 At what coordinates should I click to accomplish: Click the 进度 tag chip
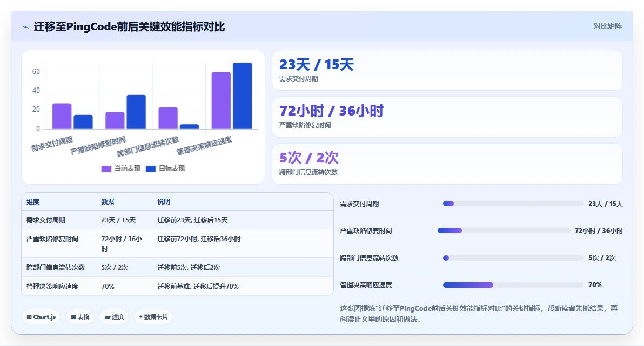point(114,317)
